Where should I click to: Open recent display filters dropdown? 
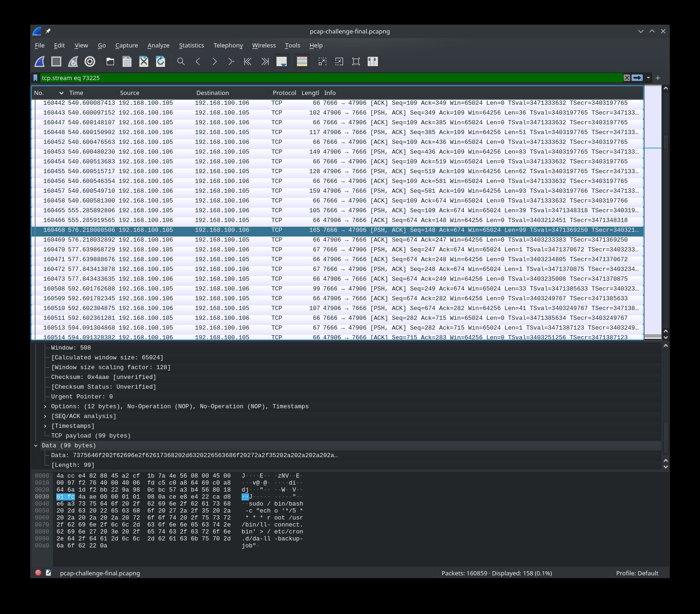(648, 78)
